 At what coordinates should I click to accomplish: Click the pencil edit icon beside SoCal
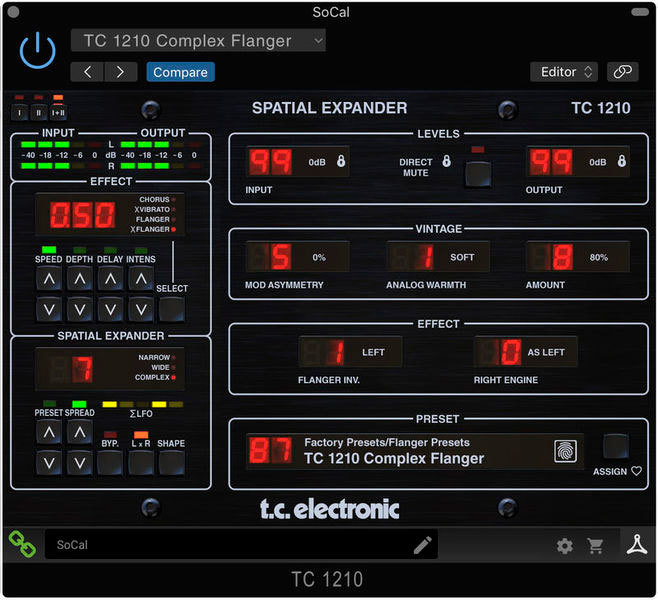[422, 545]
